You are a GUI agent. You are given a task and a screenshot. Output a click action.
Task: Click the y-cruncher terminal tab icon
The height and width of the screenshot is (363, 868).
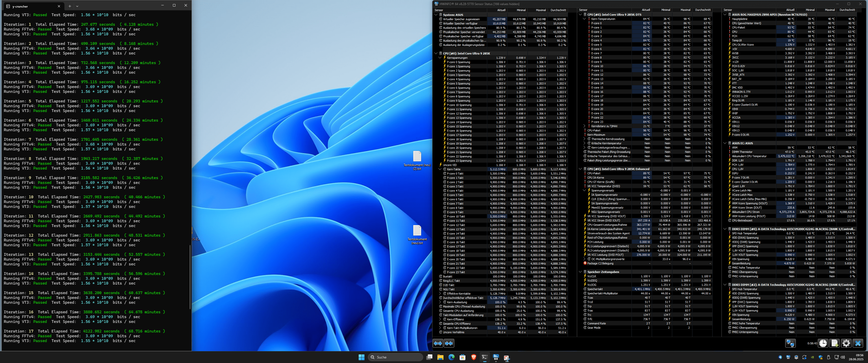click(8, 6)
